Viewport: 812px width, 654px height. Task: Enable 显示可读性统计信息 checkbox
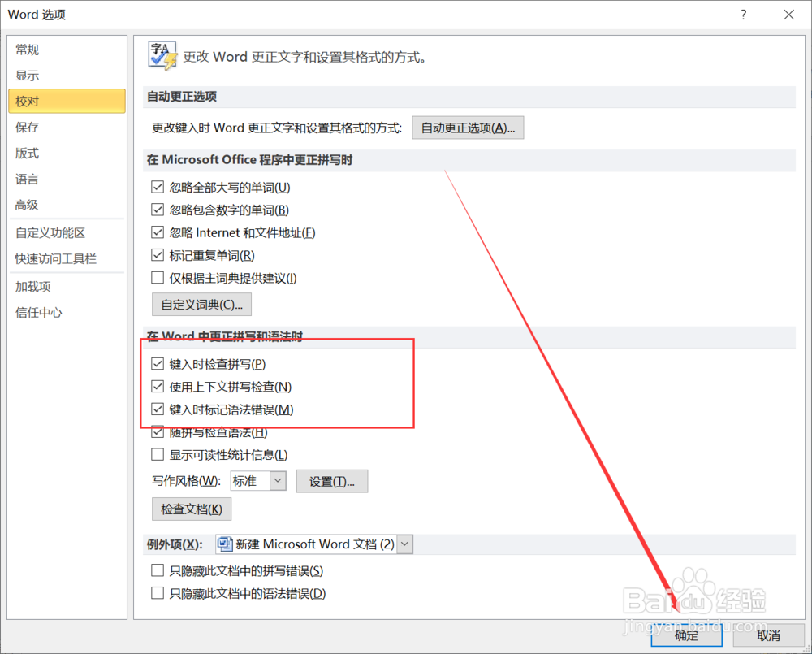158,455
